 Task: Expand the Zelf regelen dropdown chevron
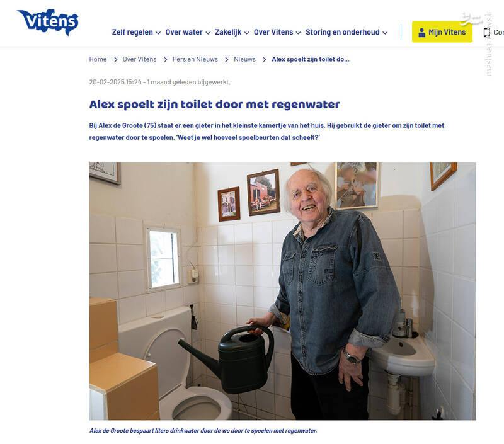(x=158, y=33)
